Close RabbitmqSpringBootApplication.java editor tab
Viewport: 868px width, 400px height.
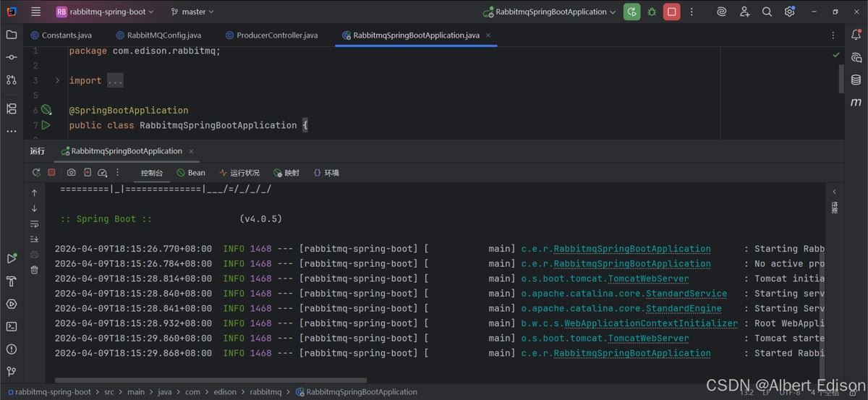488,35
